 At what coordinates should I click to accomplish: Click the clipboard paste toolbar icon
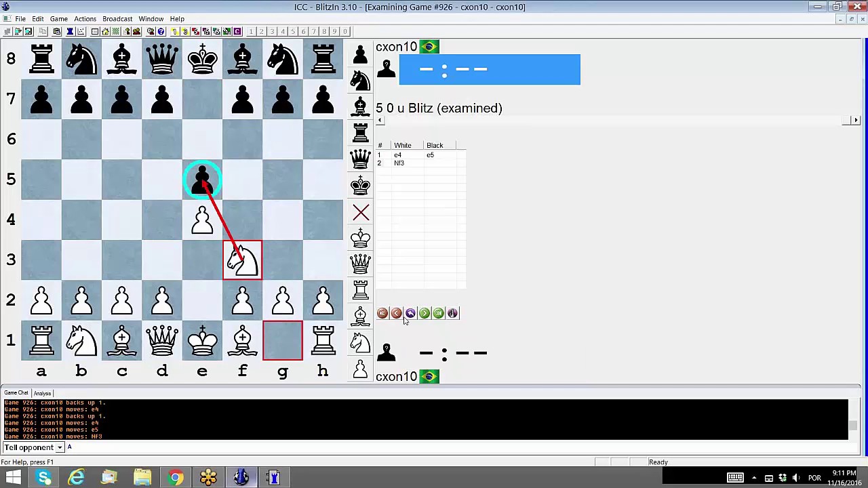(x=57, y=31)
